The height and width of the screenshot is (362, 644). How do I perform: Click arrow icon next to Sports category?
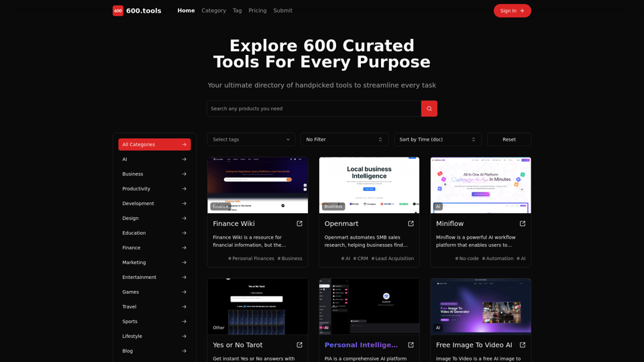pos(184,322)
